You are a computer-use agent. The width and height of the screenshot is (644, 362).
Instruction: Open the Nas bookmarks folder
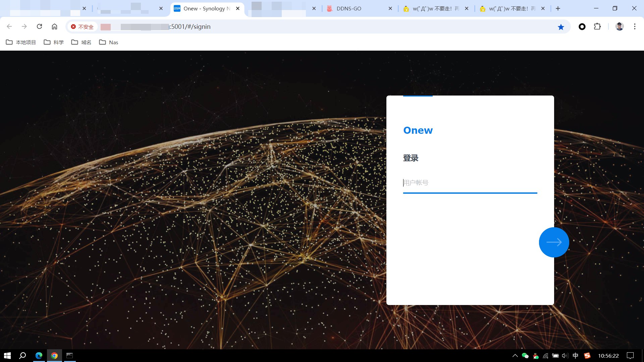[x=109, y=42]
